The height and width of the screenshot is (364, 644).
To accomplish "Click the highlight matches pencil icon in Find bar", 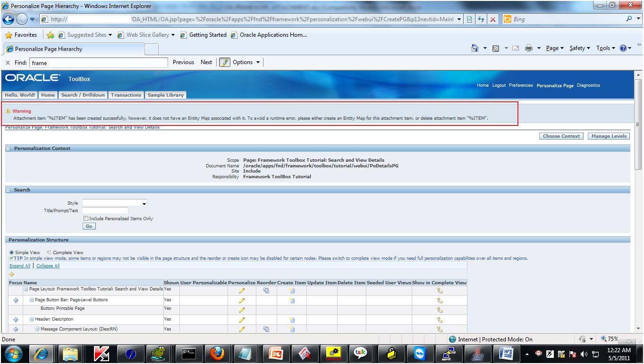I will (224, 62).
